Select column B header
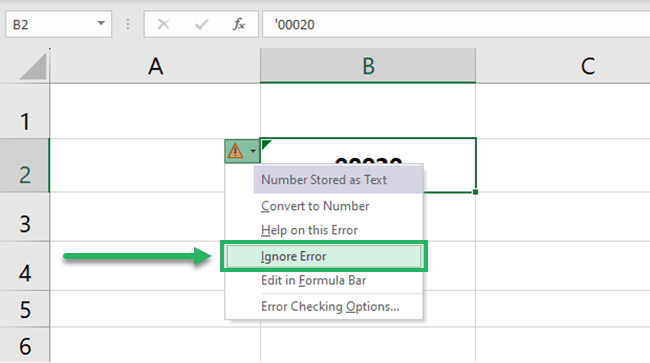This screenshot has width=650, height=363. [x=368, y=66]
